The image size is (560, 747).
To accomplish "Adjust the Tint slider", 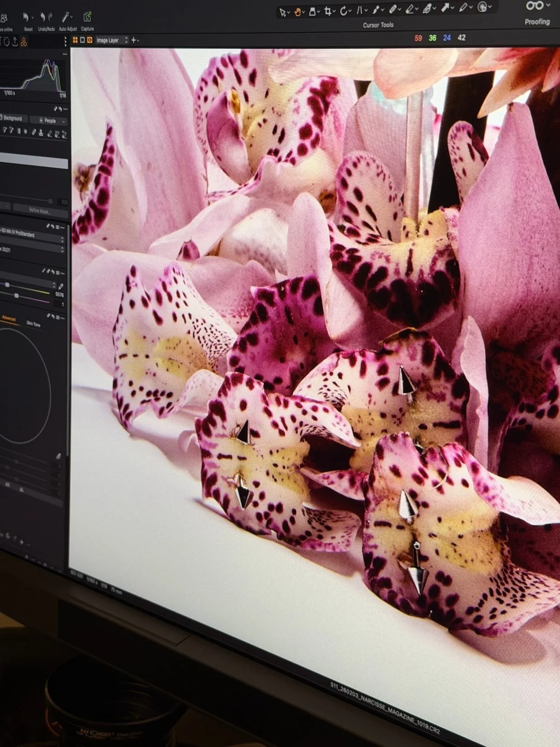I will click(16, 295).
